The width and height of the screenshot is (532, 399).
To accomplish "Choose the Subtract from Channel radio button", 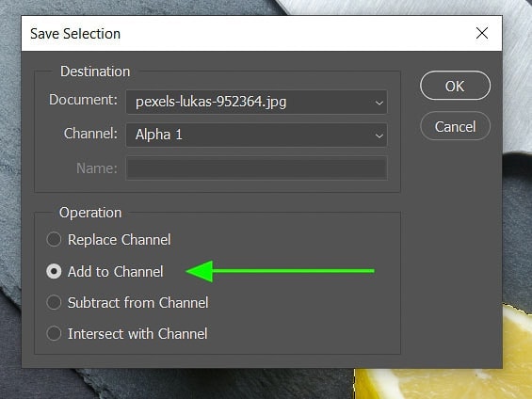I will pyautogui.click(x=54, y=302).
